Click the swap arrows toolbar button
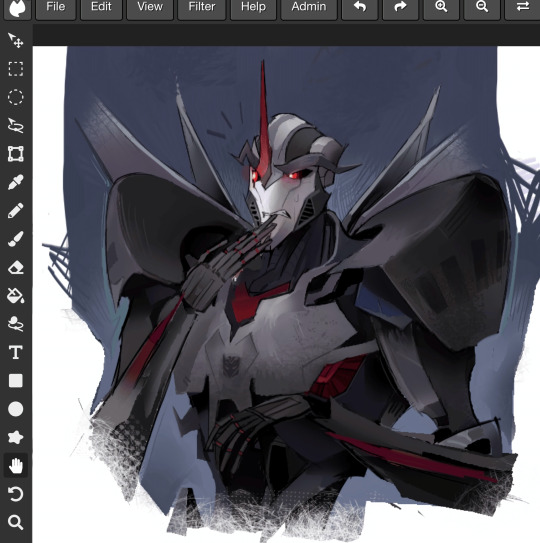540x543 pixels. (522, 8)
